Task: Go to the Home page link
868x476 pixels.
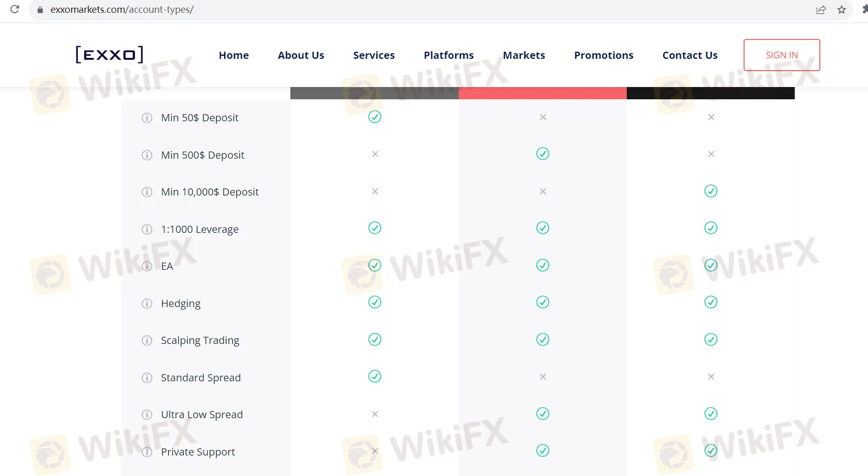Action: [234, 55]
